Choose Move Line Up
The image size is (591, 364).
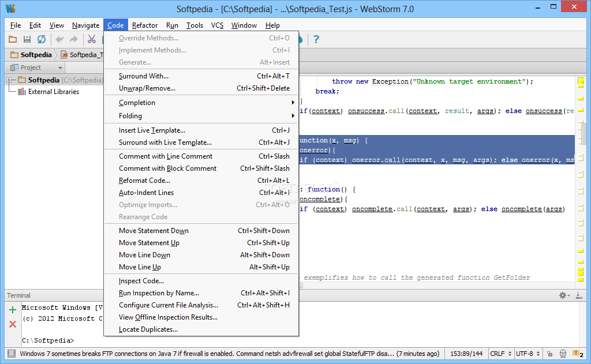pos(201,267)
